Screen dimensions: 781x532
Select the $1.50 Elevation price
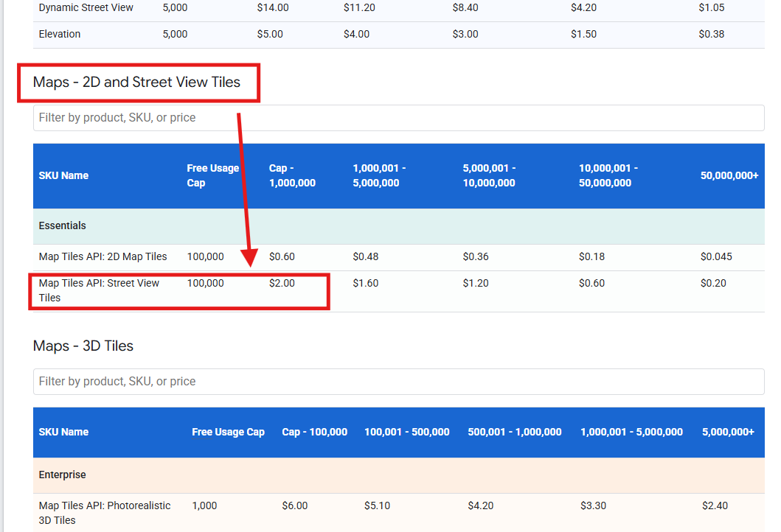584,35
